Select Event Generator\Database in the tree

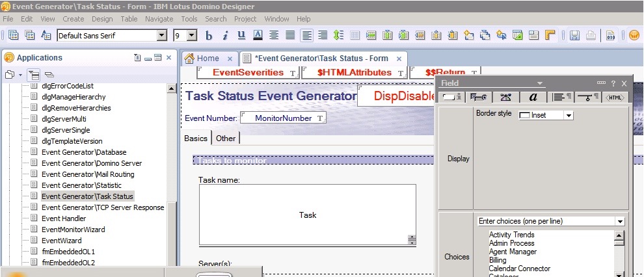[84, 152]
